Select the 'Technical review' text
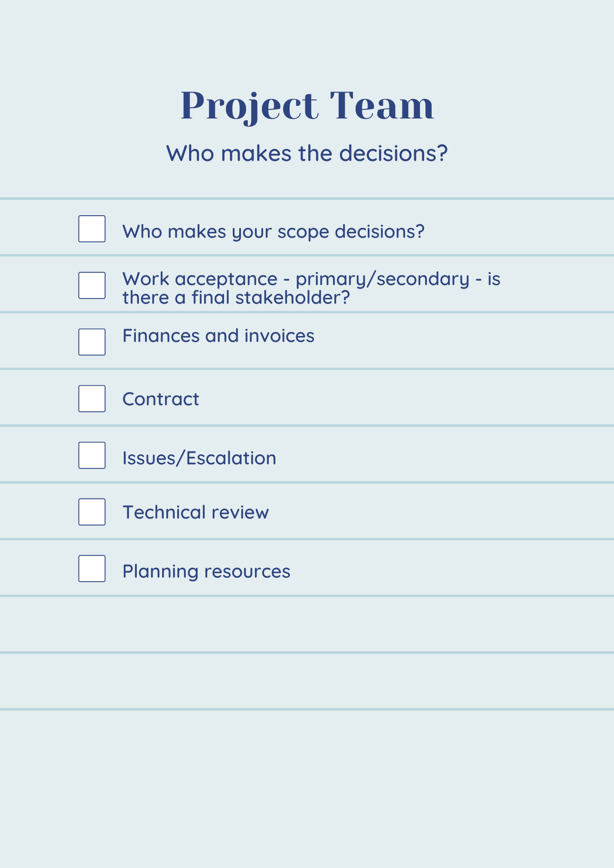 [196, 512]
